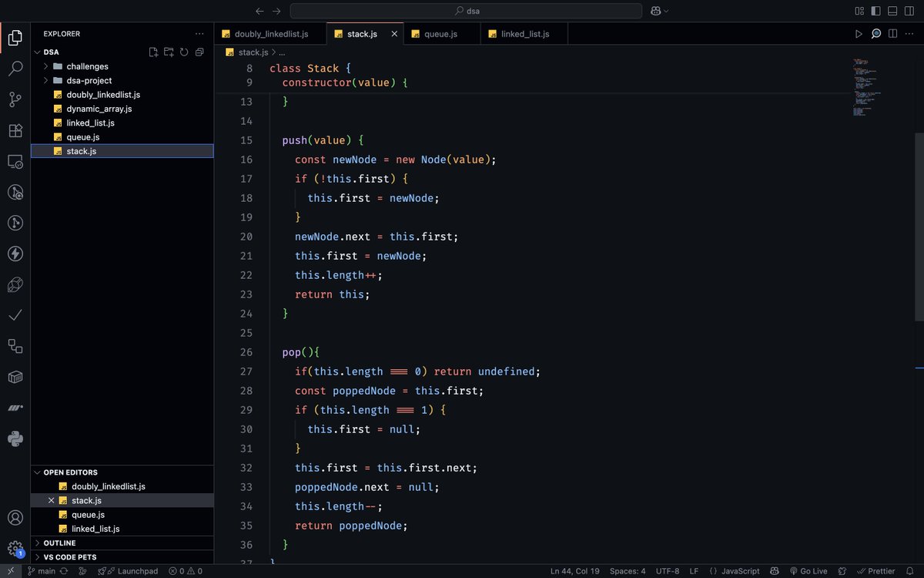Refresh the Explorer file tree
924x578 pixels.
[184, 52]
